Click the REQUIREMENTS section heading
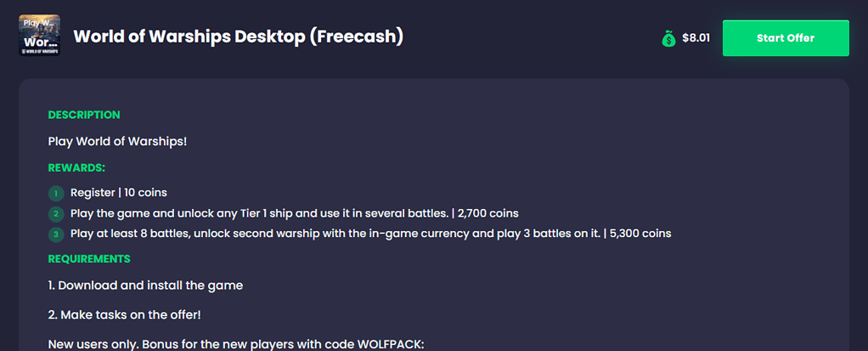Viewport: 868px width, 351px height. pyautogui.click(x=89, y=258)
